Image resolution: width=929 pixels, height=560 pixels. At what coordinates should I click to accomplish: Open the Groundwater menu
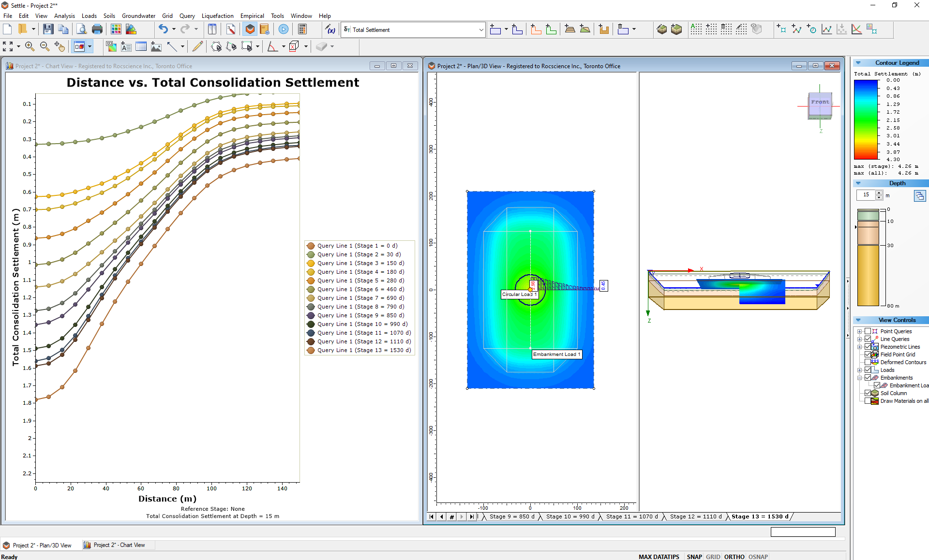click(138, 16)
